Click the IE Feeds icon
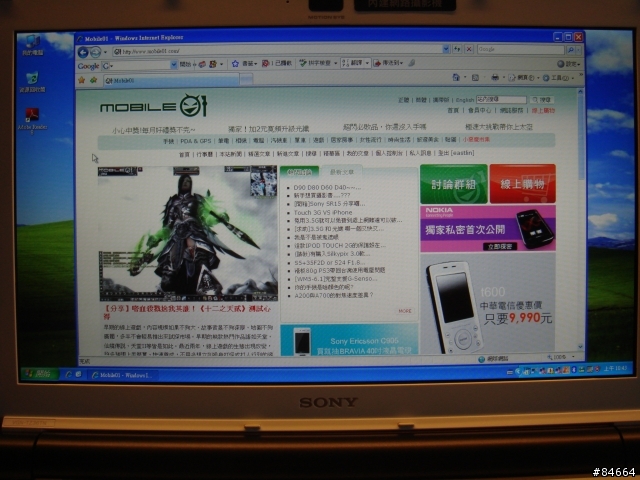 tap(475, 77)
